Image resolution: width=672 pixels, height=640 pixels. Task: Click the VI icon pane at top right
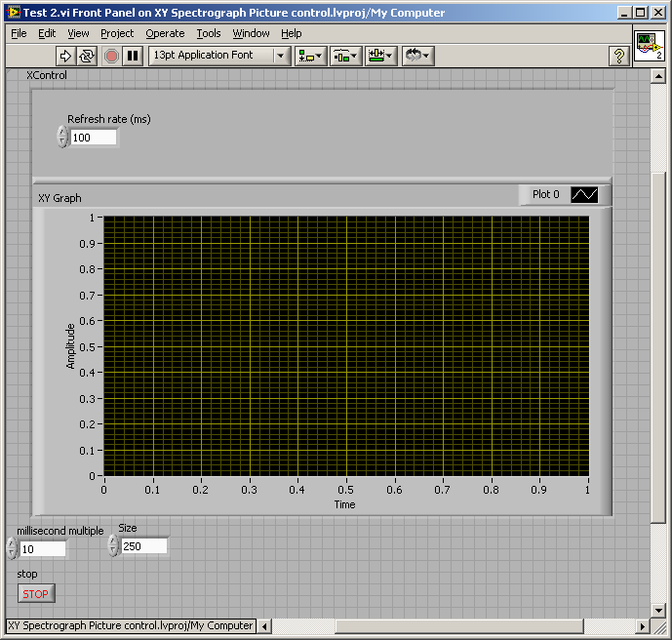click(649, 46)
